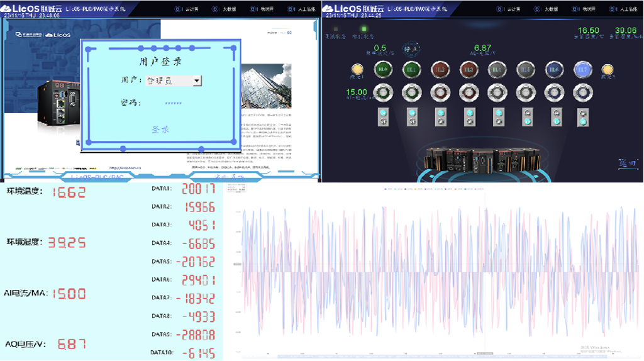Click the 密码 password input field

pyautogui.click(x=174, y=103)
